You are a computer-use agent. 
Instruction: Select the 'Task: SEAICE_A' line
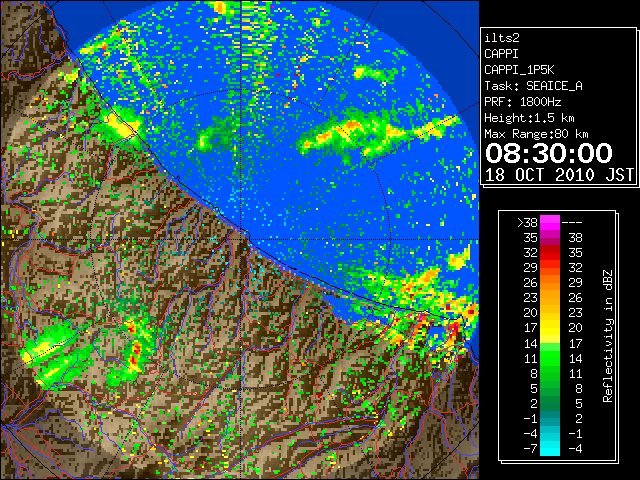pyautogui.click(x=533, y=86)
